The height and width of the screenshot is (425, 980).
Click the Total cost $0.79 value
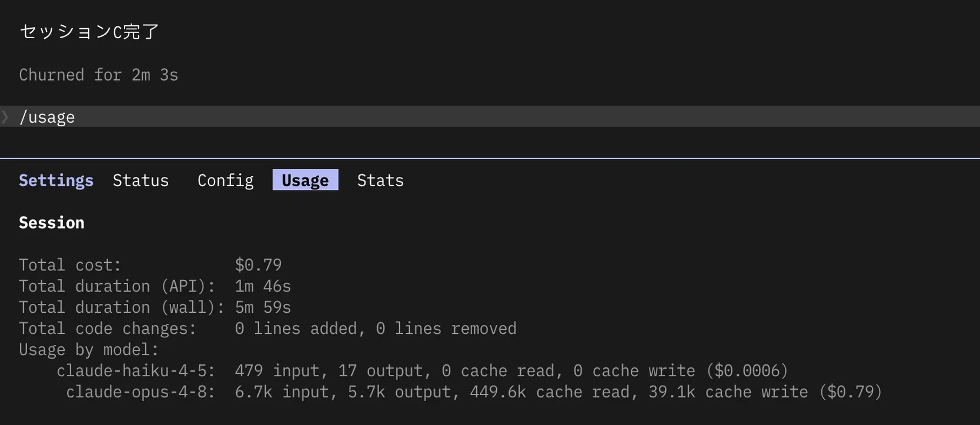coord(258,265)
